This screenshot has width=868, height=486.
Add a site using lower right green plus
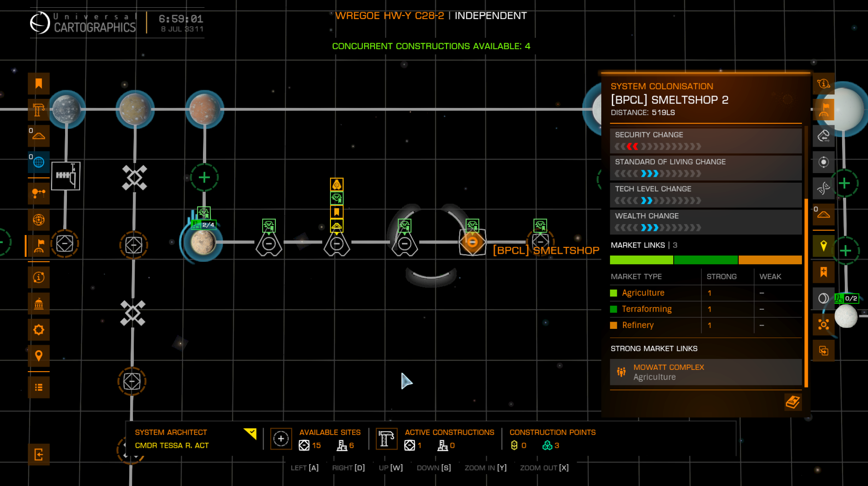click(x=846, y=251)
